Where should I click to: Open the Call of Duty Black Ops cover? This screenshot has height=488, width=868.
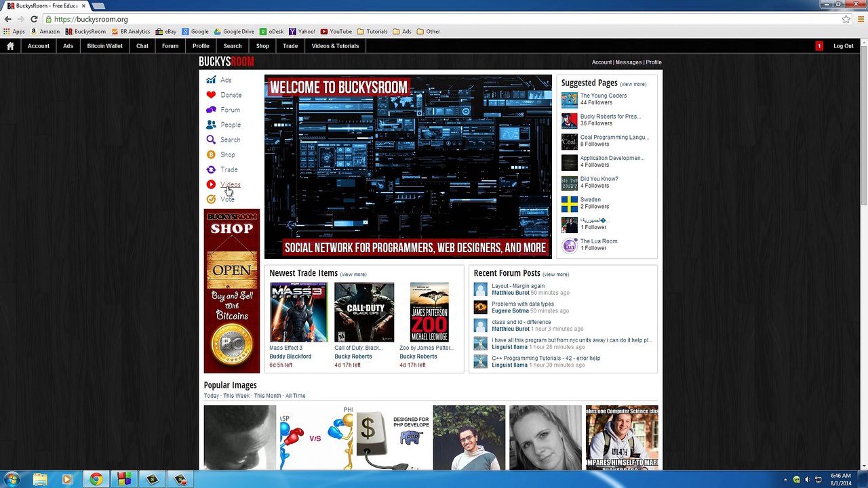(x=364, y=312)
